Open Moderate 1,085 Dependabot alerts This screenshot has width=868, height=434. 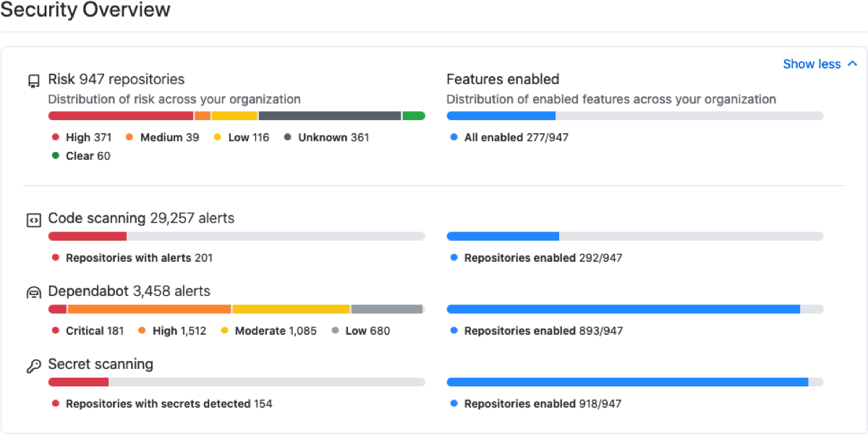coord(268,331)
